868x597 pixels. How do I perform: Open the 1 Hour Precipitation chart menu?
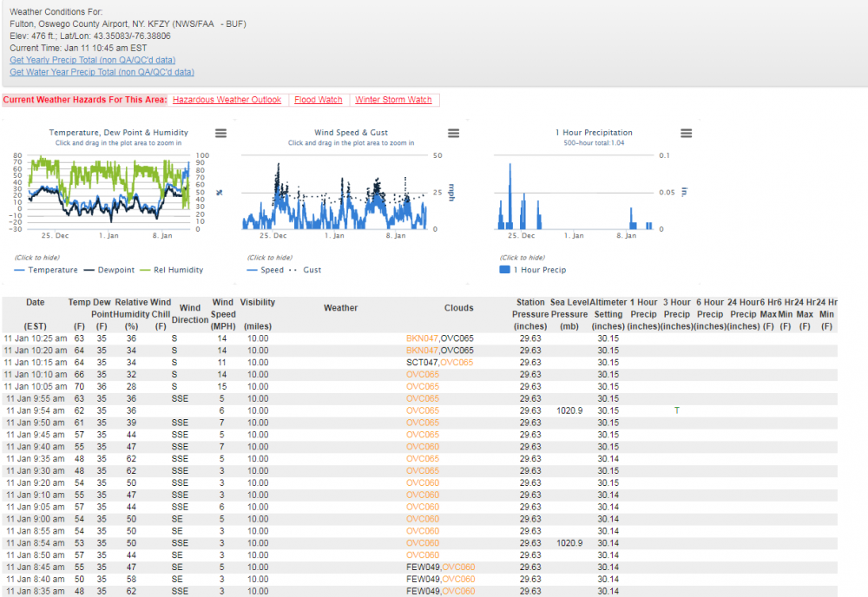click(686, 134)
